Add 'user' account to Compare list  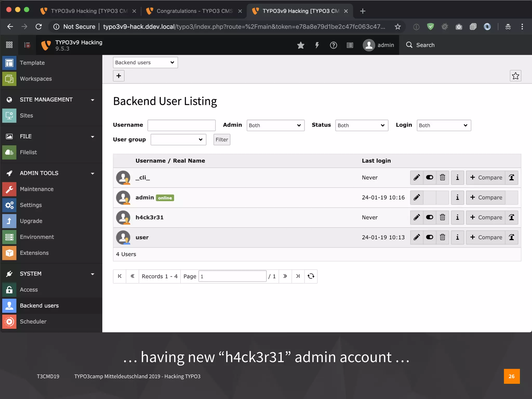(x=486, y=237)
